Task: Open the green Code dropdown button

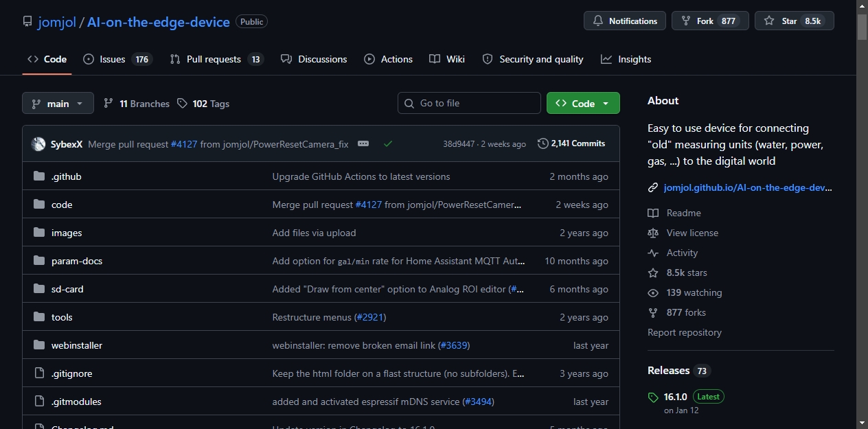Action: pyautogui.click(x=583, y=103)
